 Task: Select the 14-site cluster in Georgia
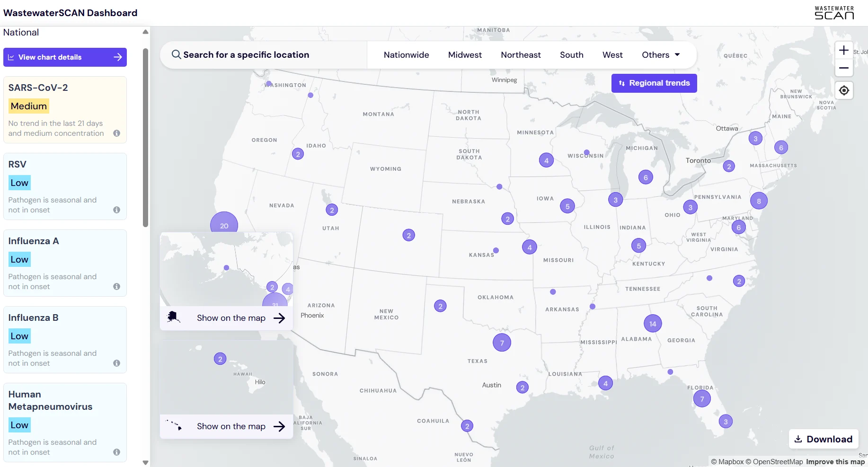click(653, 324)
